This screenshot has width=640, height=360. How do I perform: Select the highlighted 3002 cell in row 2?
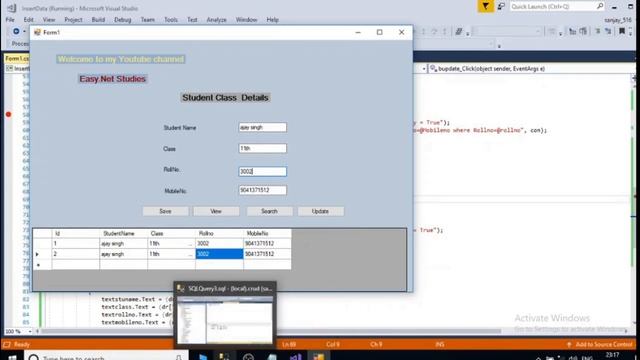219,254
